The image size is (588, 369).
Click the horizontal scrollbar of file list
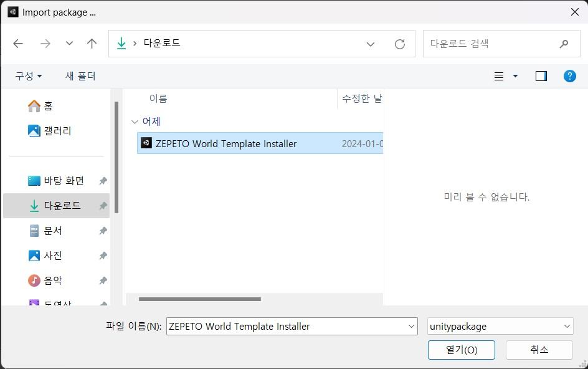click(x=199, y=299)
